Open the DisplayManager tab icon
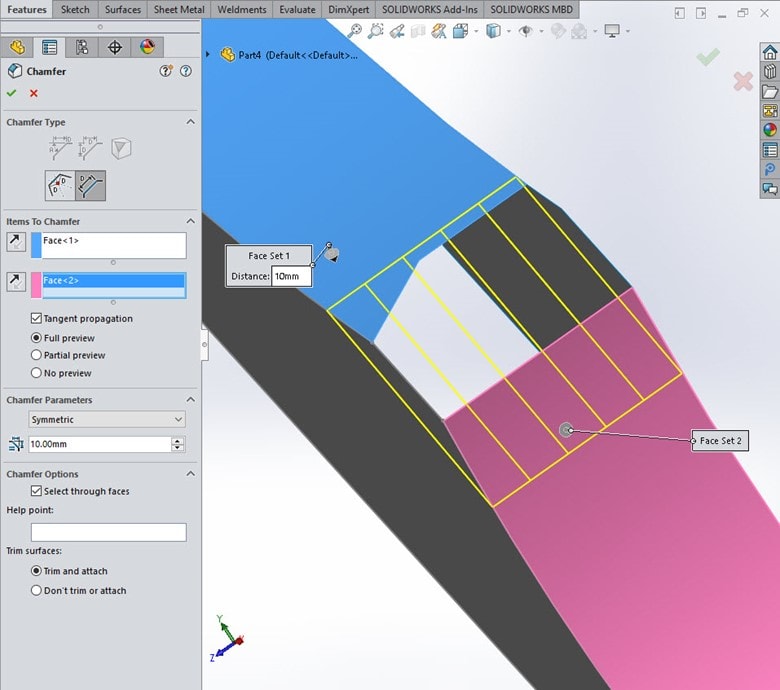780x690 pixels. (147, 48)
